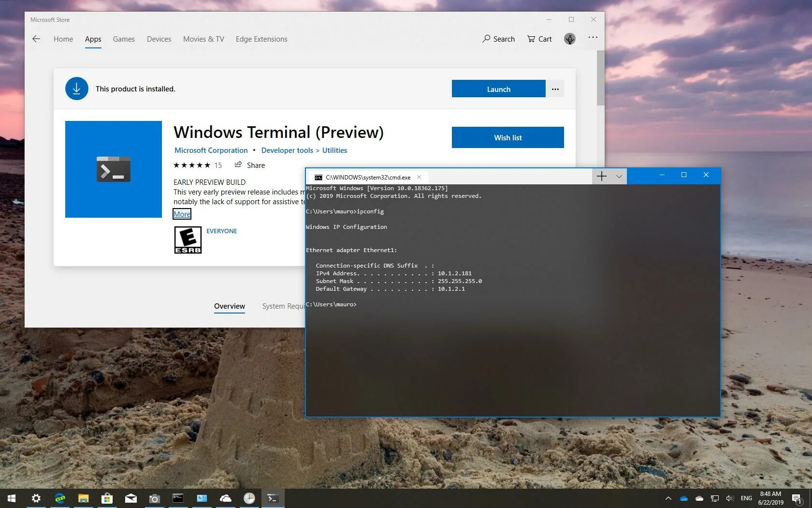Image resolution: width=812 pixels, height=508 pixels.
Task: Maximize the Windows Terminal window
Action: (x=684, y=175)
